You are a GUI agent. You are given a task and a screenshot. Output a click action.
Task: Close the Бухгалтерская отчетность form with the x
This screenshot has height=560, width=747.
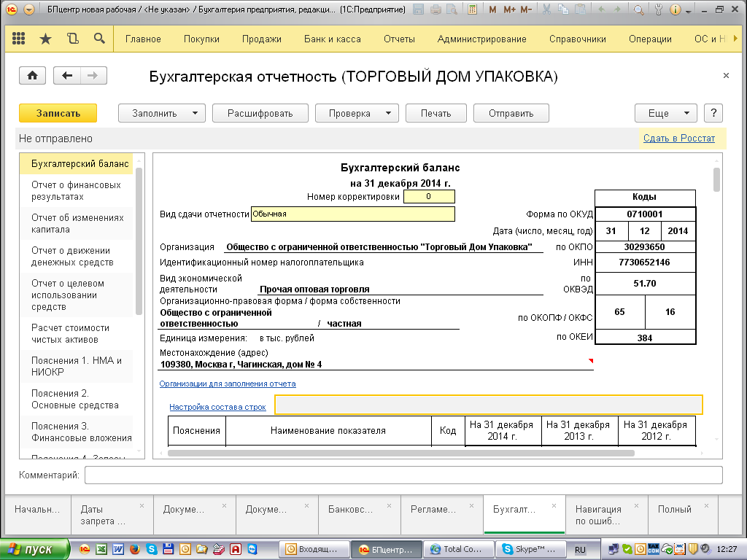[x=726, y=76]
